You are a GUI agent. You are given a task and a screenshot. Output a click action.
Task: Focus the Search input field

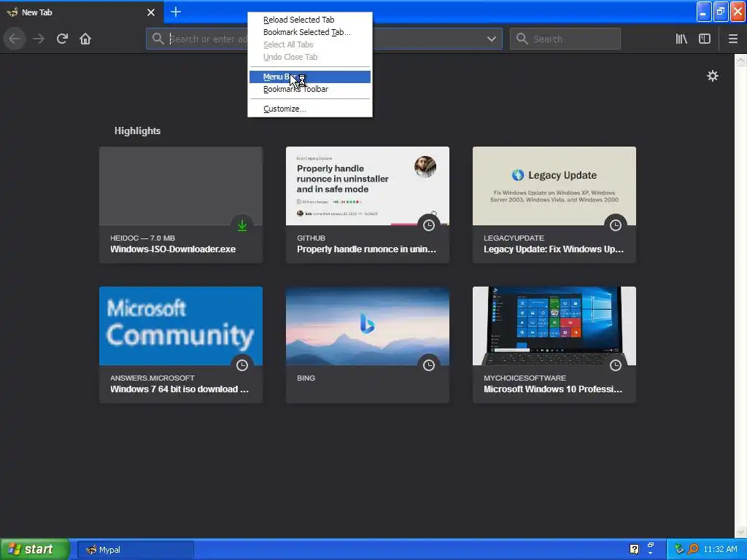pyautogui.click(x=565, y=39)
